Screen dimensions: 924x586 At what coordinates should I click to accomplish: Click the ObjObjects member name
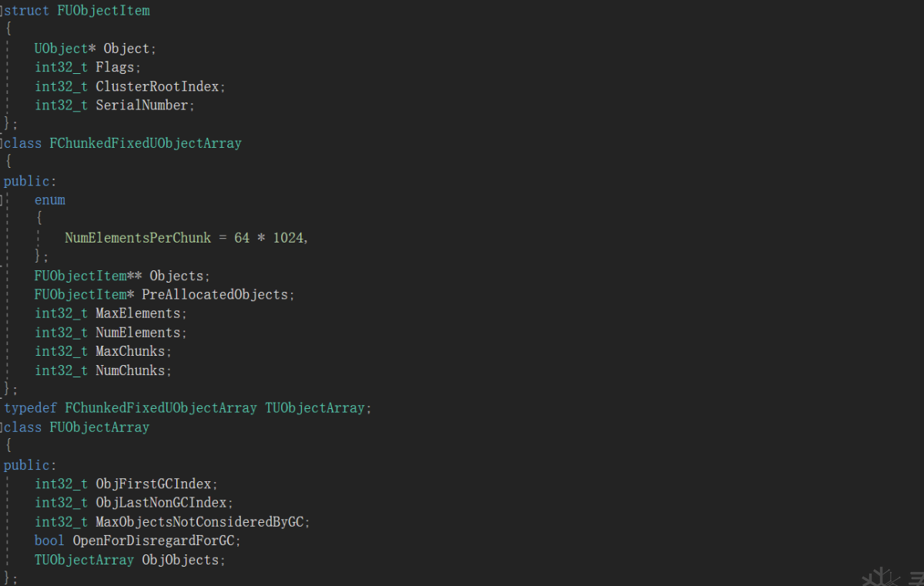click(x=181, y=560)
